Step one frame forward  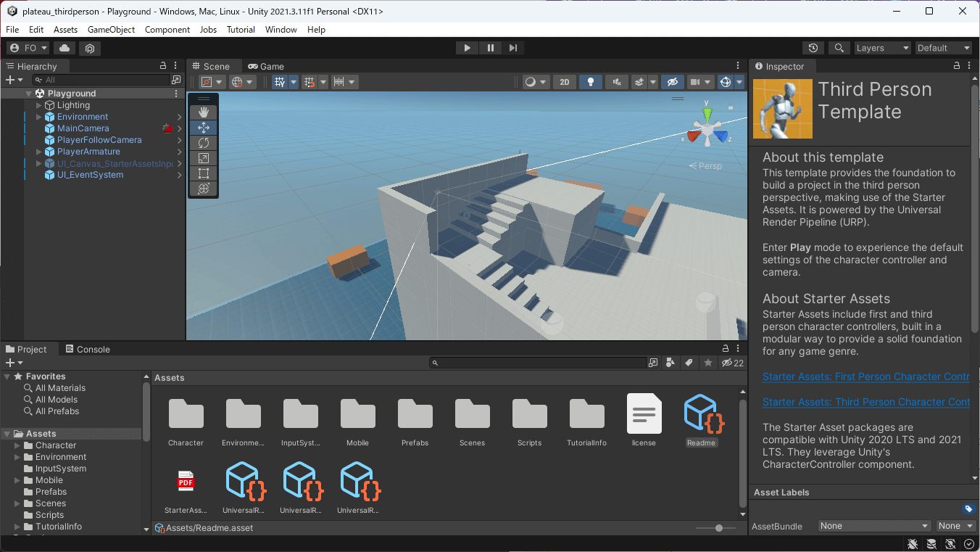[513, 48]
